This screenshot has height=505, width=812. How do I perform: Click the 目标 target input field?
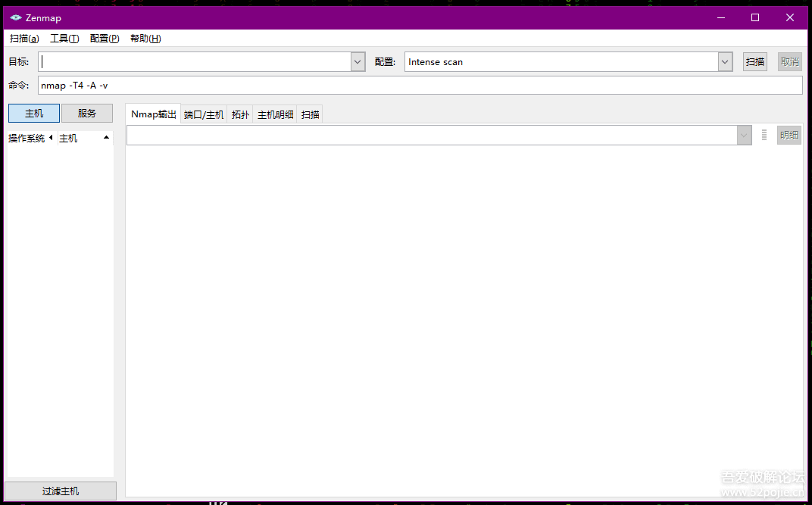tap(195, 61)
